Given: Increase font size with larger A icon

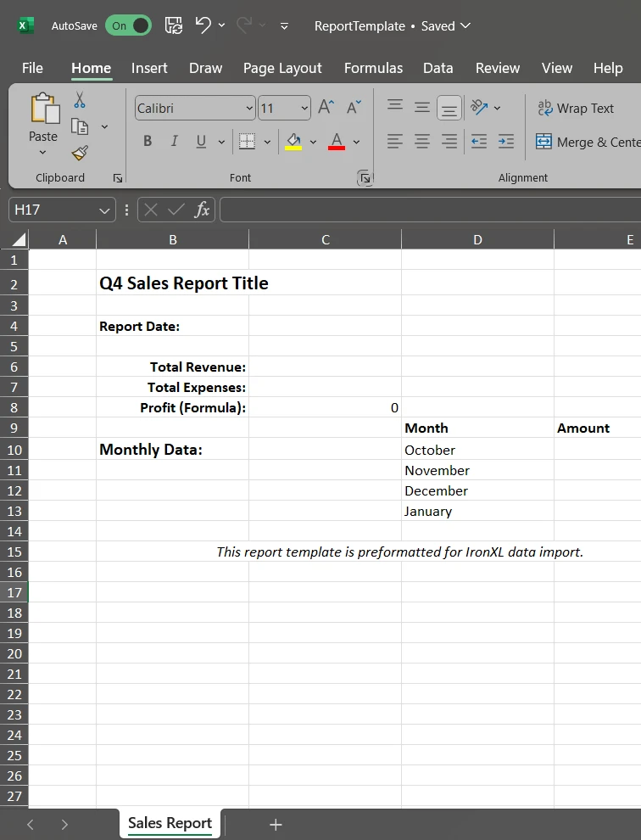Looking at the screenshot, I should (326, 107).
